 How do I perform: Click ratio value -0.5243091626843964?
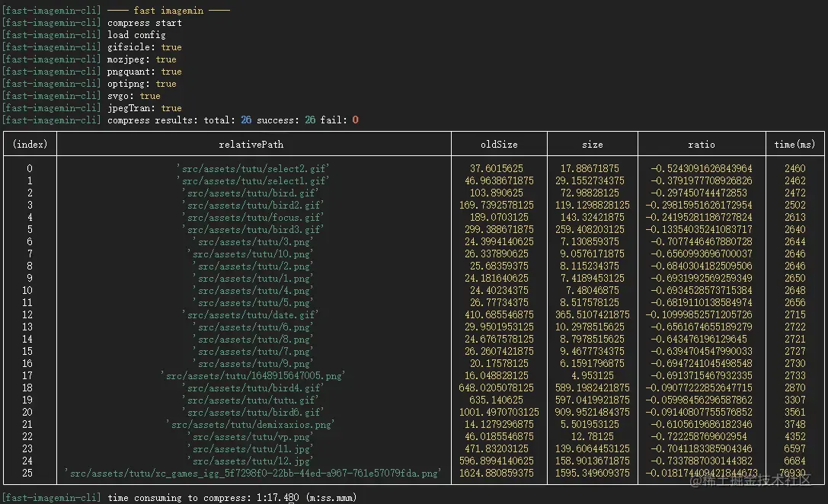(x=702, y=168)
